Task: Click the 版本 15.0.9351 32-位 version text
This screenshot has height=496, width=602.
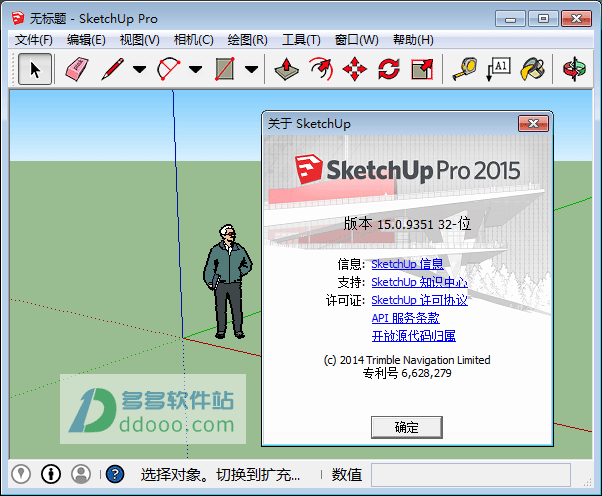Action: (407, 224)
